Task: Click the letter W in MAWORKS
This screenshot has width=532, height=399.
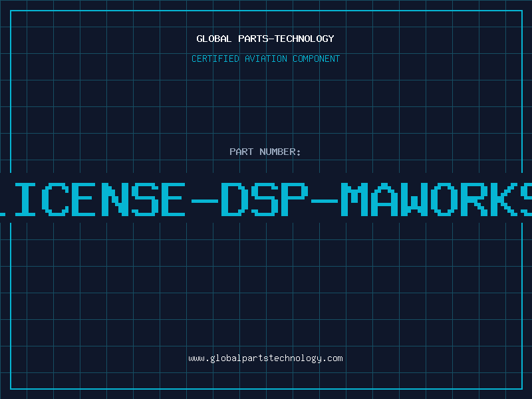Action: pyautogui.click(x=415, y=199)
